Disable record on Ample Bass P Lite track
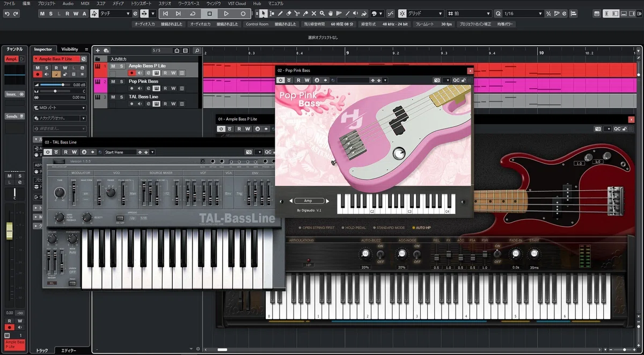Image resolution: width=644 pixels, height=355 pixels. pyautogui.click(x=131, y=73)
